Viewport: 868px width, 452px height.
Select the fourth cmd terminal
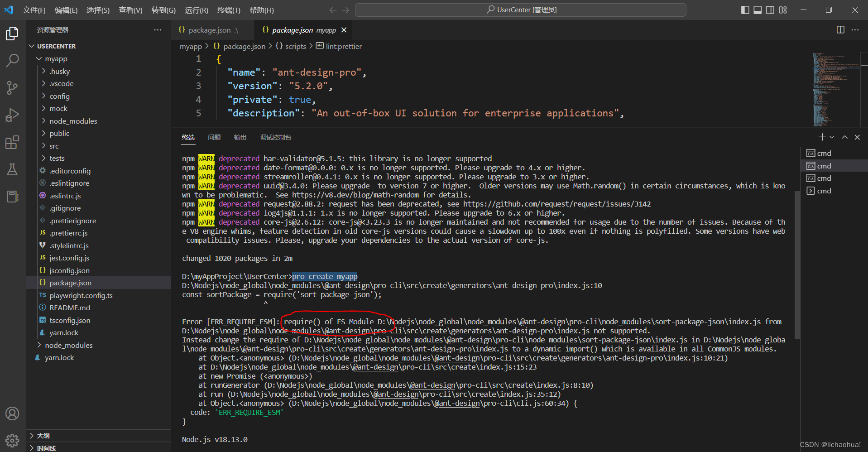834,191
